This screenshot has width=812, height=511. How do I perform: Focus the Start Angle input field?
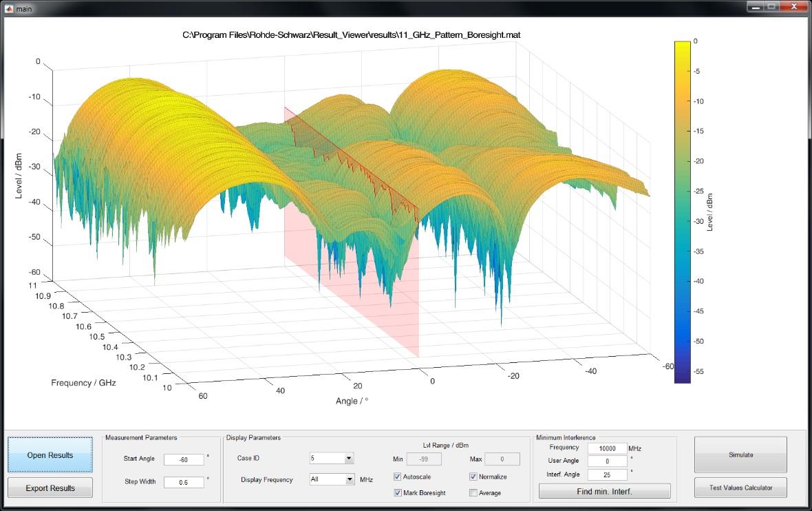184,459
